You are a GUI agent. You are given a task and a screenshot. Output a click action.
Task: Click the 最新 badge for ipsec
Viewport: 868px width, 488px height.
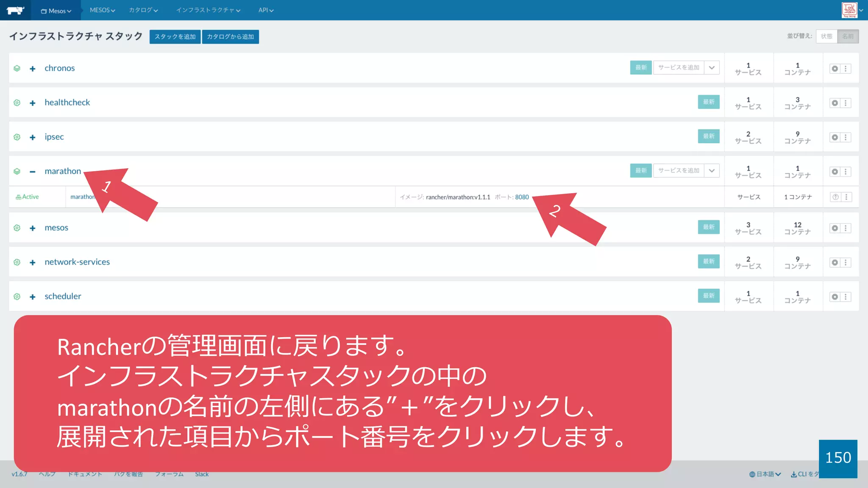click(x=709, y=136)
